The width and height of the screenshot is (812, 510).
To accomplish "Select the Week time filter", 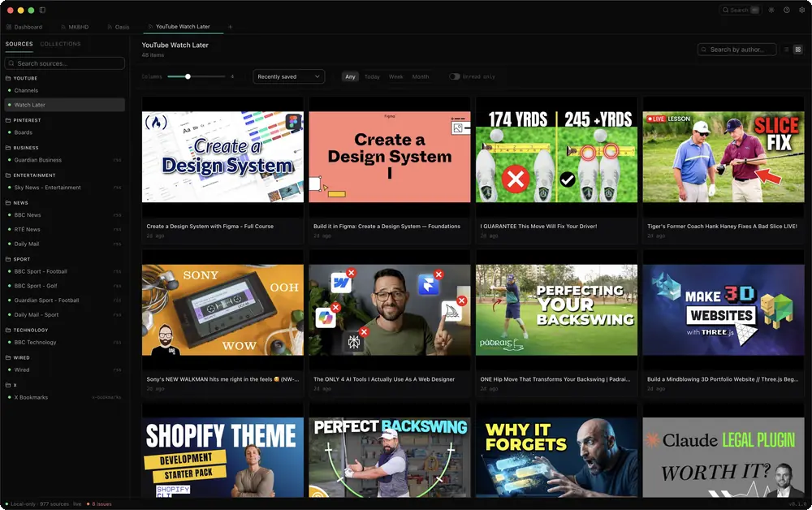I will pos(396,76).
